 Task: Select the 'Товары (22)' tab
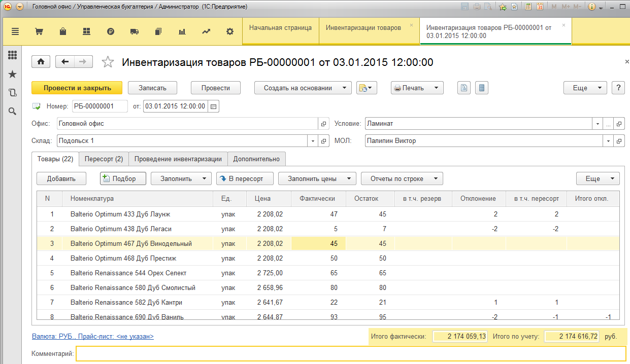coord(55,159)
